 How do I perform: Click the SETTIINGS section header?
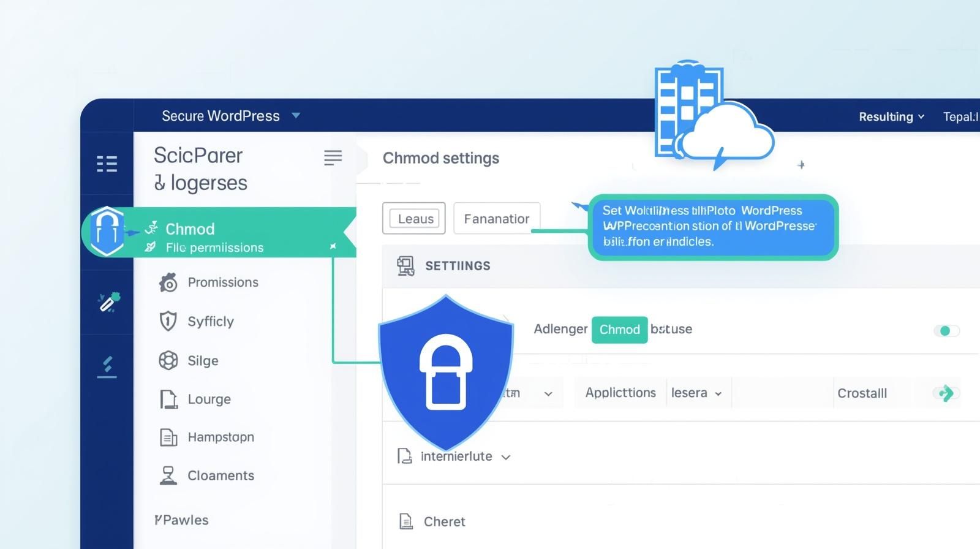tap(458, 266)
